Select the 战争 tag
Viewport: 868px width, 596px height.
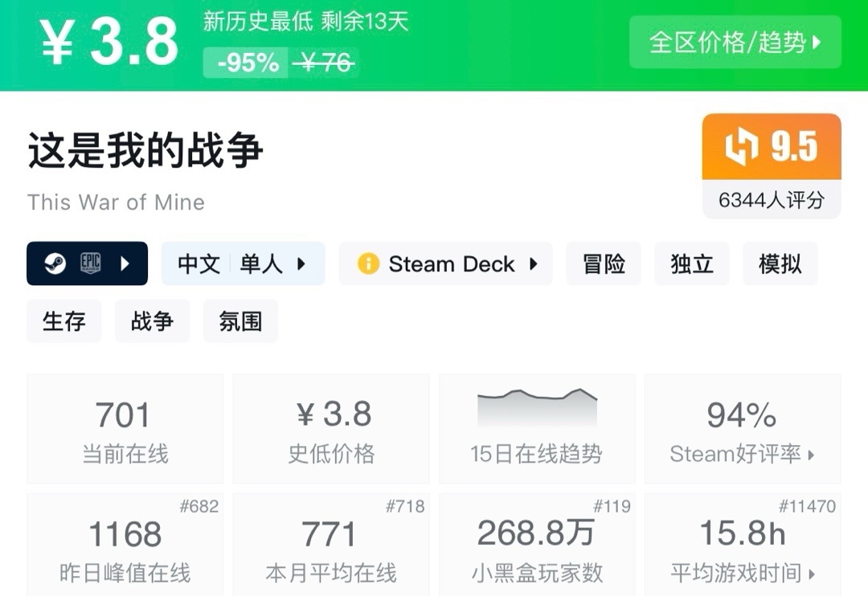coord(151,320)
